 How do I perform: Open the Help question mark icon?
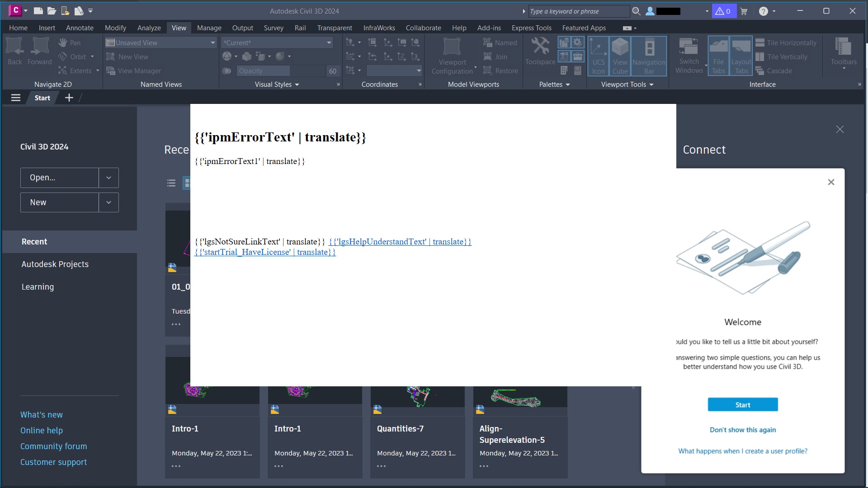(763, 11)
